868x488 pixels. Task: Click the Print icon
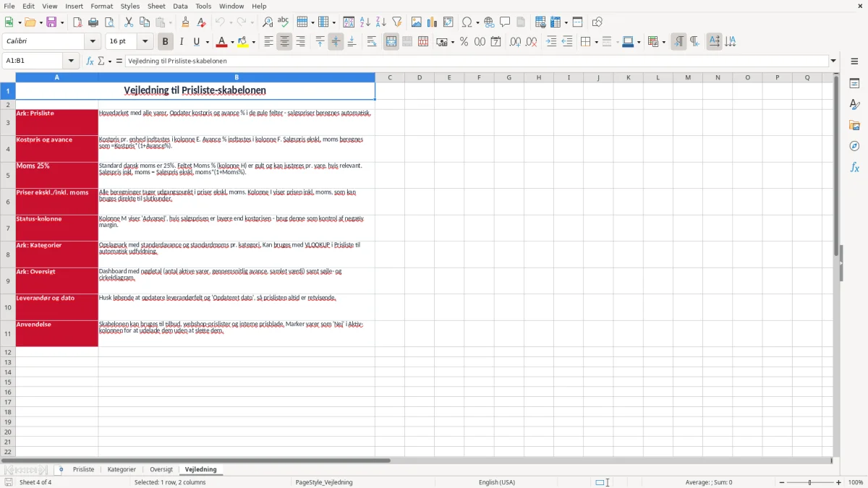click(x=93, y=22)
